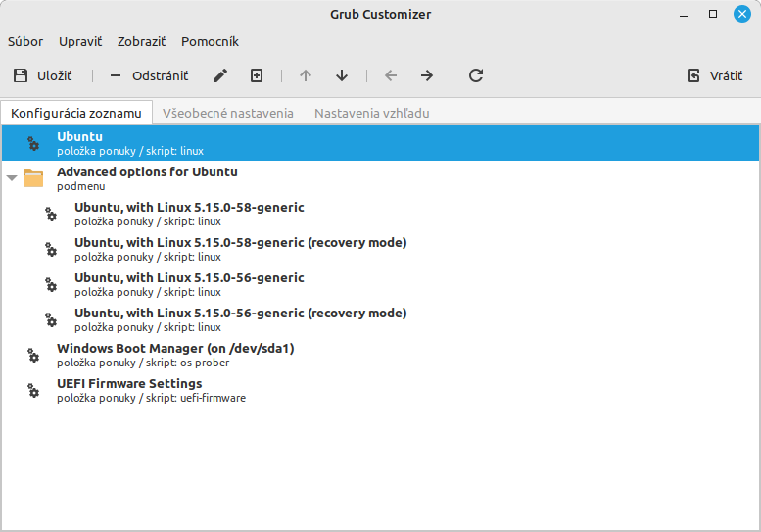Select Ubuntu 5.15.0-56-generic recovery mode entry
Viewport: 761px width, 532px height.
tap(240, 319)
